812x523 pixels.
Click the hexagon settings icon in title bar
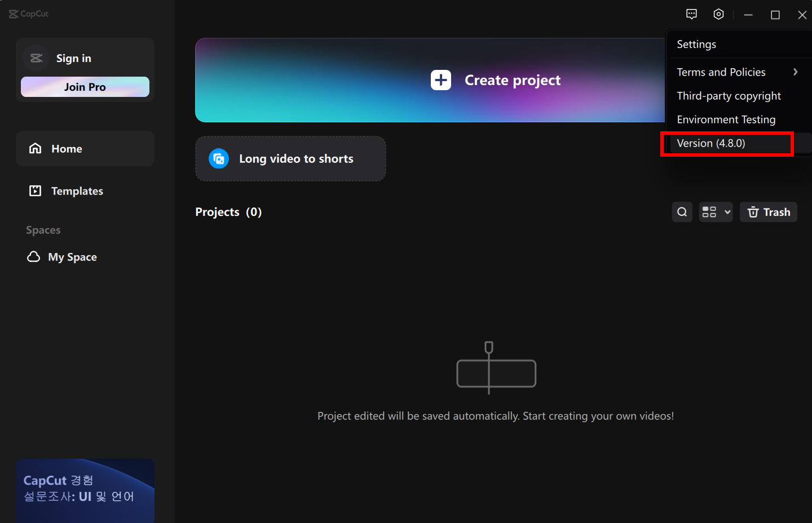point(718,14)
